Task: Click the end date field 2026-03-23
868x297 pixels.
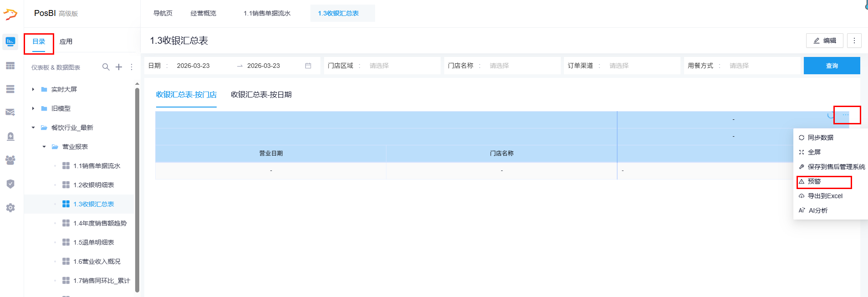Action: coord(264,66)
